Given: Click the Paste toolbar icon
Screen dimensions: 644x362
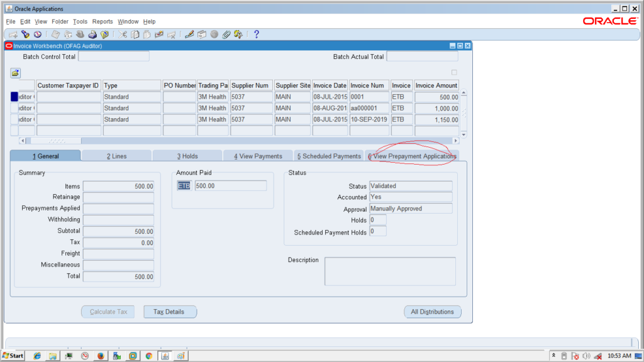Looking at the screenshot, I should (x=147, y=35).
